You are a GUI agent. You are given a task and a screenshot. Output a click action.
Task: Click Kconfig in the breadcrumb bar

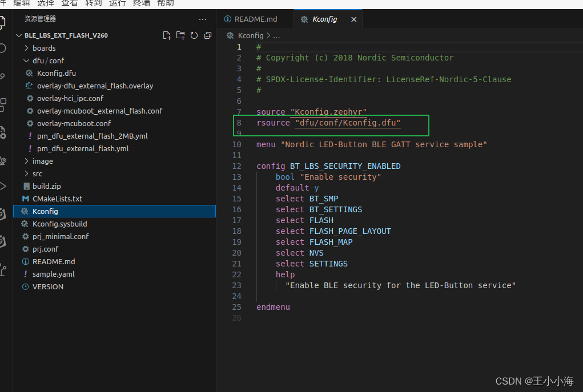tap(251, 36)
